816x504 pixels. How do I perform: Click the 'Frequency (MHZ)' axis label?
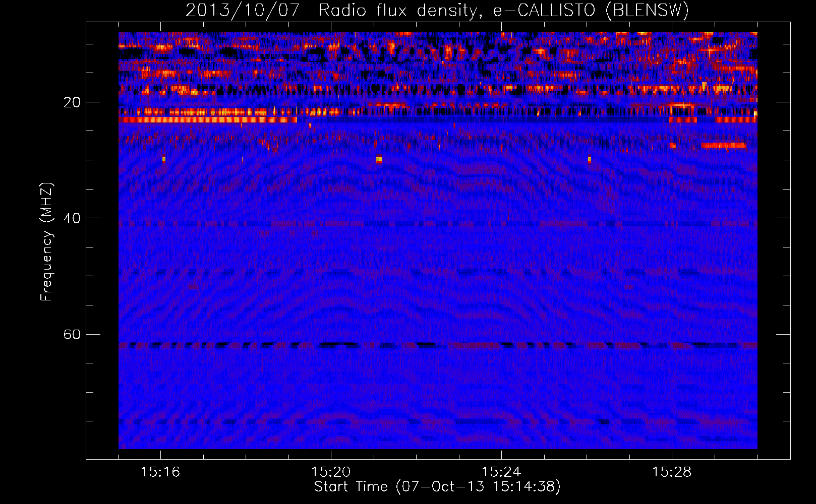pyautogui.click(x=46, y=242)
